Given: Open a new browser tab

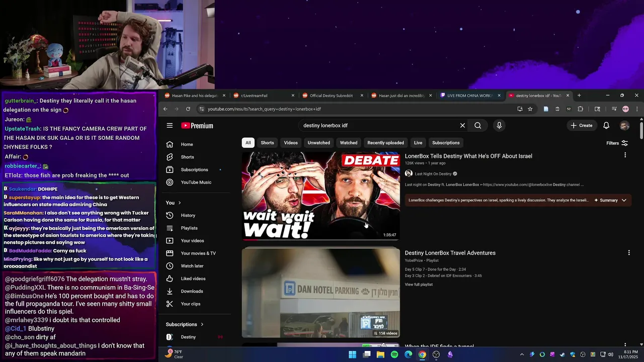Looking at the screenshot, I should tap(579, 96).
